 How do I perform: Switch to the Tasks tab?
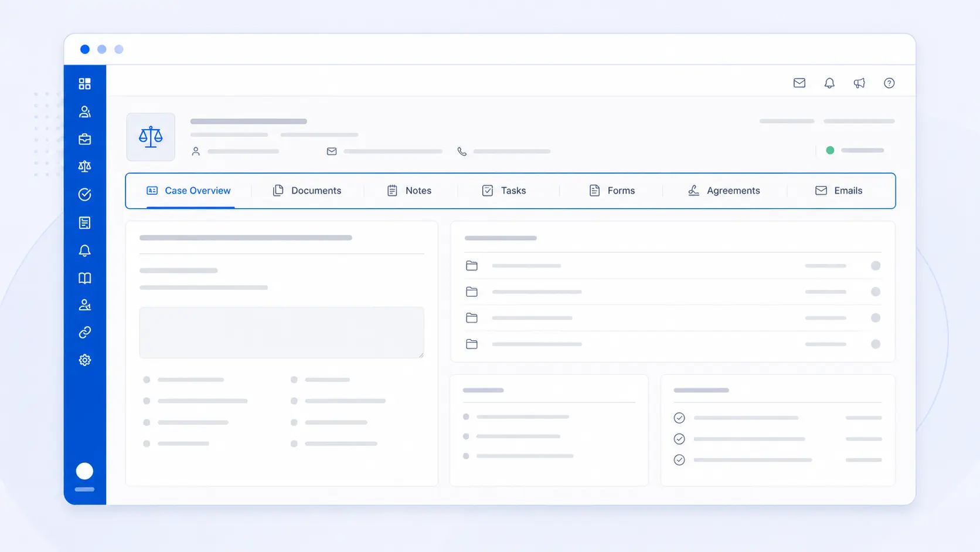click(x=504, y=191)
